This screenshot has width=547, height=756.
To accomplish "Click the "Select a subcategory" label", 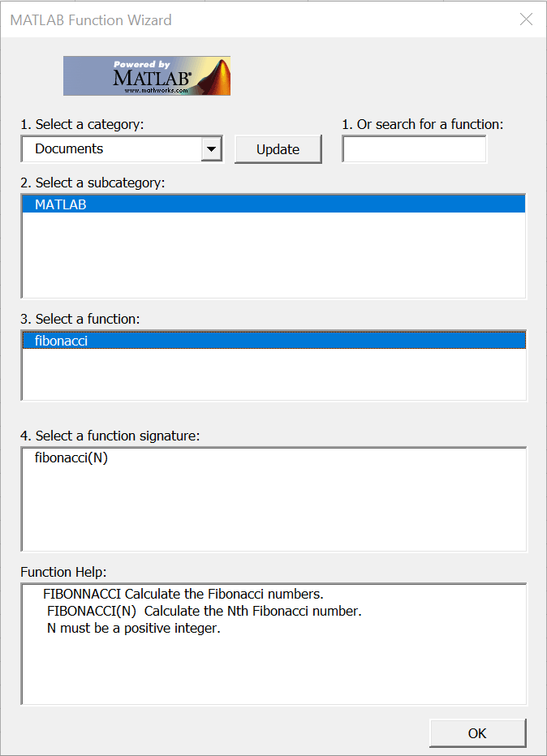I will pos(93,183).
